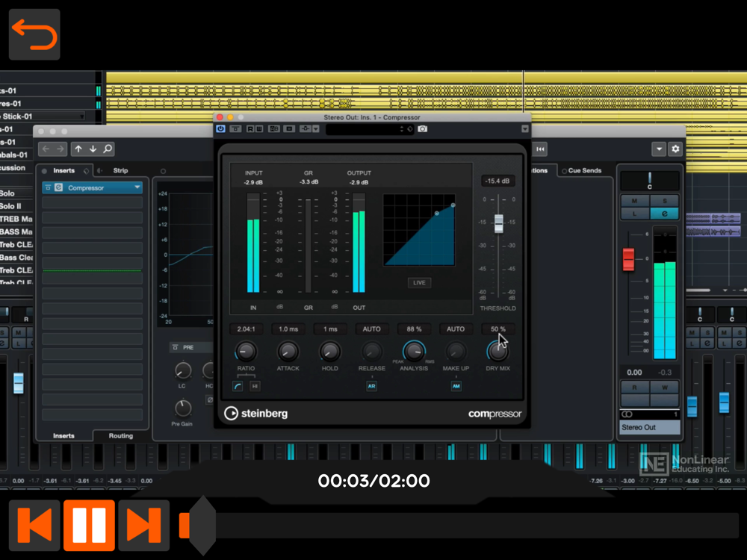Click the Stereo Out pan control
Viewport: 747px width, 560px height.
649,181
